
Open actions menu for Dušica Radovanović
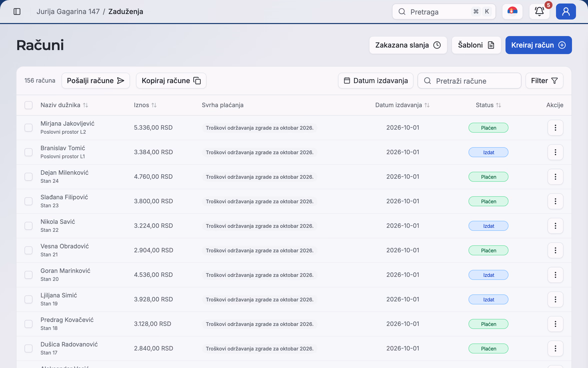tap(555, 348)
